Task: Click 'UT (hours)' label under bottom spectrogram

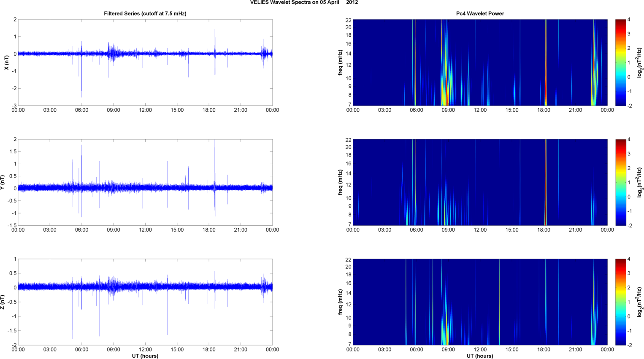Action: [x=480, y=356]
